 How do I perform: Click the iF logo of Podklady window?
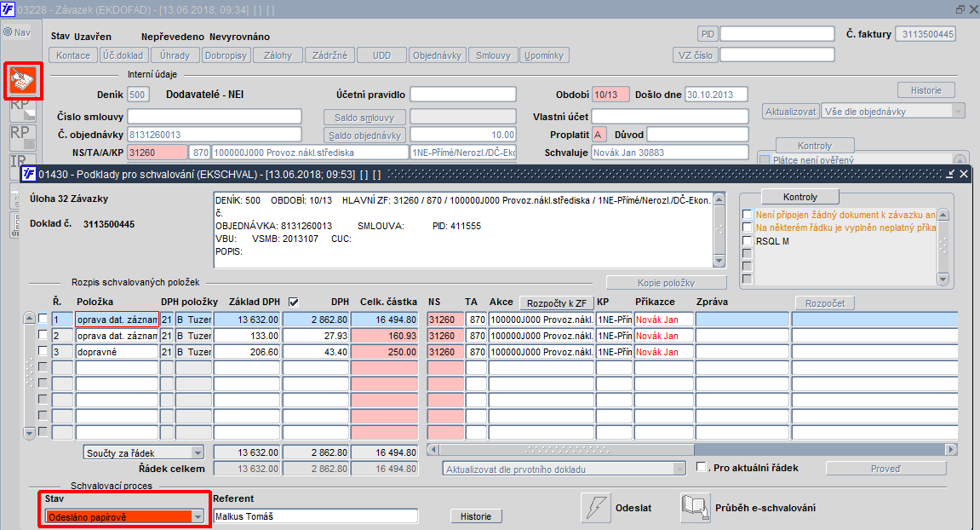coord(29,175)
